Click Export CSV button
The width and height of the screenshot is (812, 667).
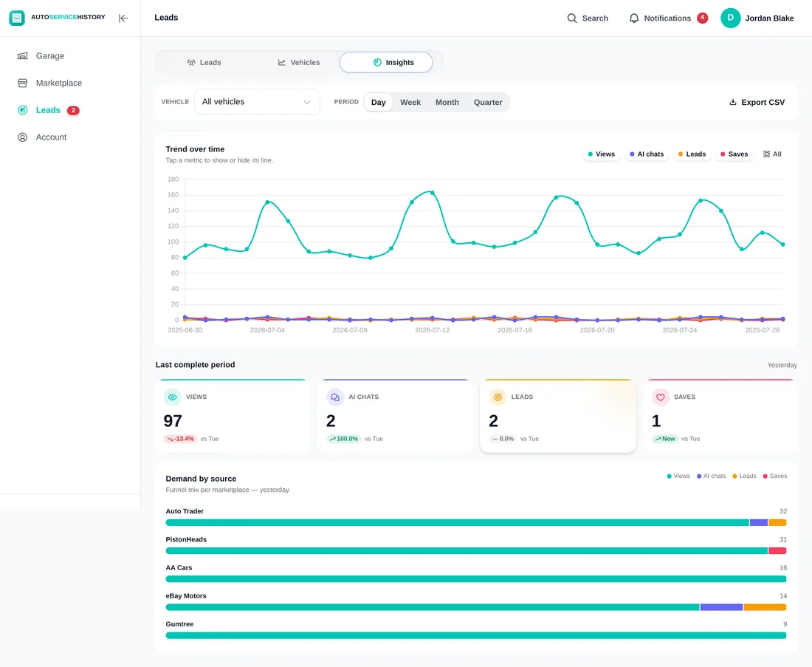757,102
